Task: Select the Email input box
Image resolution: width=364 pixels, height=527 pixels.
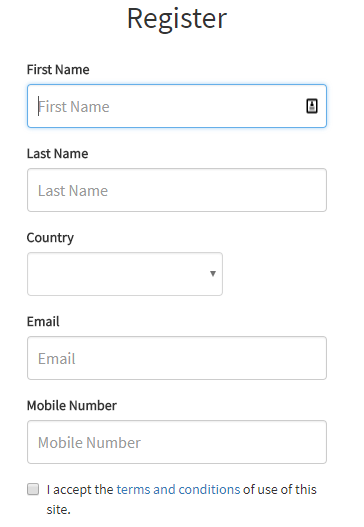Action: (177, 358)
